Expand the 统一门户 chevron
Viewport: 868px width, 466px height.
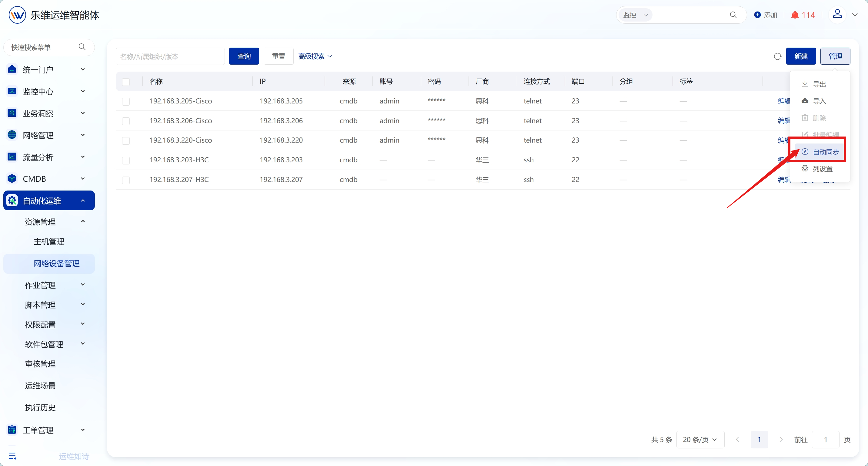83,69
